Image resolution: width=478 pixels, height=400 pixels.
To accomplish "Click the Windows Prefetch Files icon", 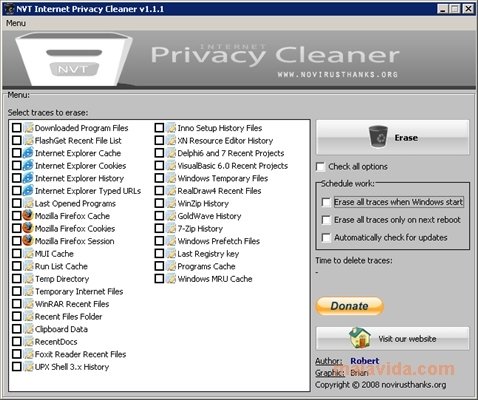I will tap(171, 241).
